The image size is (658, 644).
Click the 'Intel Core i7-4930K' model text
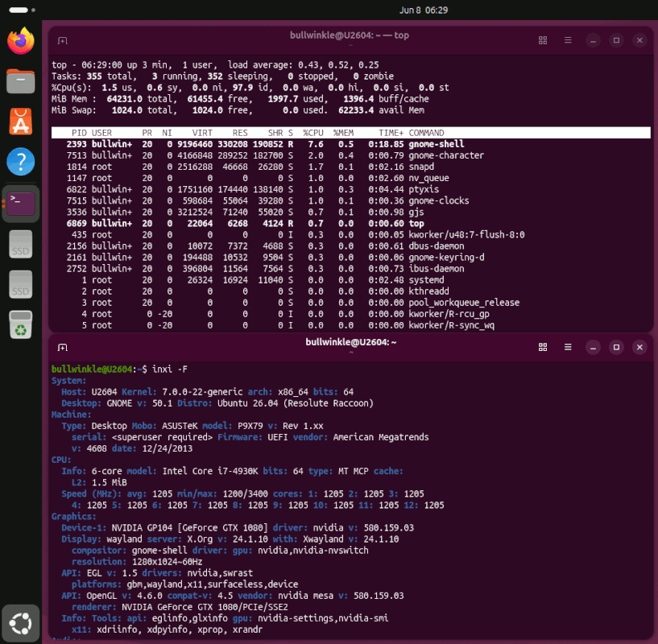coord(210,471)
